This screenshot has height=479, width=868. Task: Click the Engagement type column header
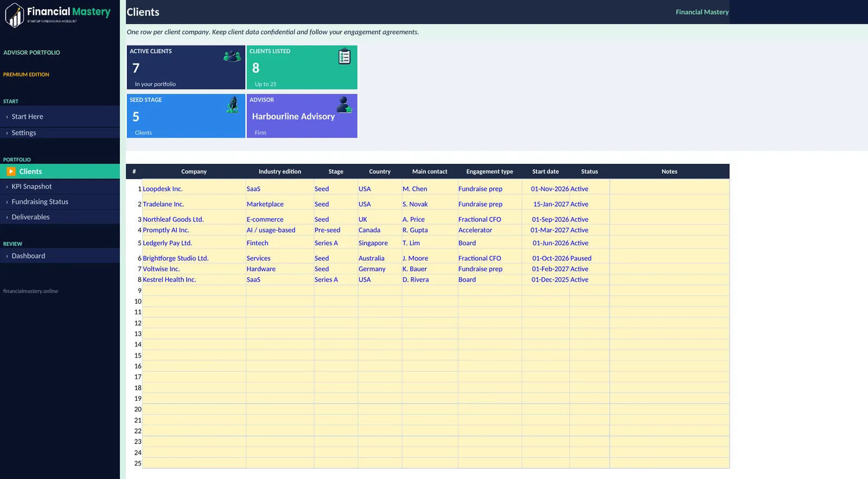tap(489, 171)
